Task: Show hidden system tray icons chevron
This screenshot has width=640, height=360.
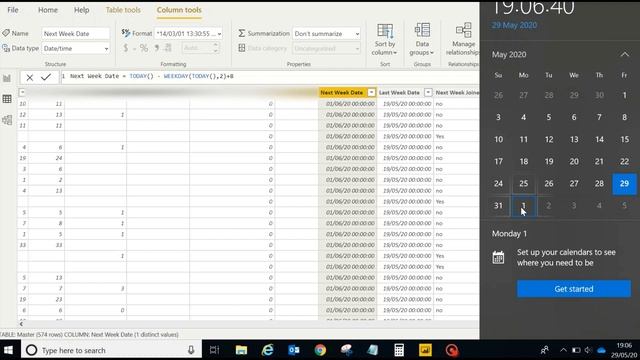Action: pyautogui.click(x=563, y=350)
